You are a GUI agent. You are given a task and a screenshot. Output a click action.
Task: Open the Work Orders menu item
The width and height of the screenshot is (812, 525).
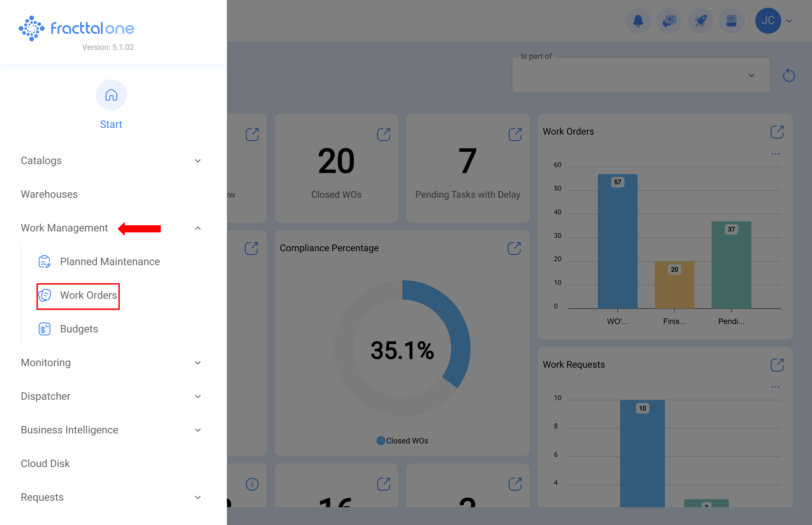88,296
